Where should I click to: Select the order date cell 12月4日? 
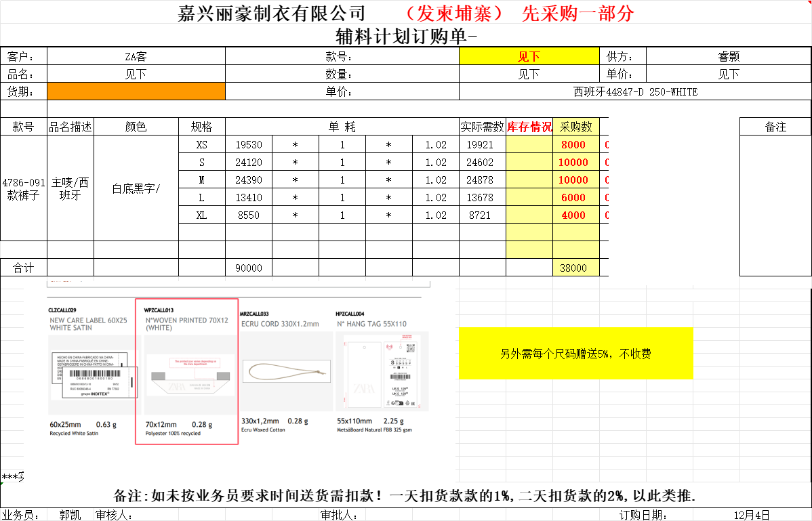click(x=751, y=515)
